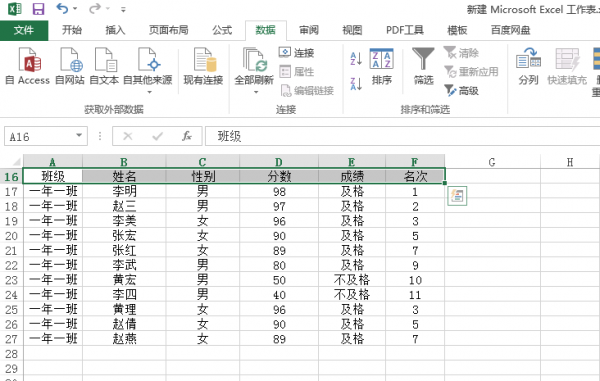Save the workbook with the Save icon

point(38,8)
